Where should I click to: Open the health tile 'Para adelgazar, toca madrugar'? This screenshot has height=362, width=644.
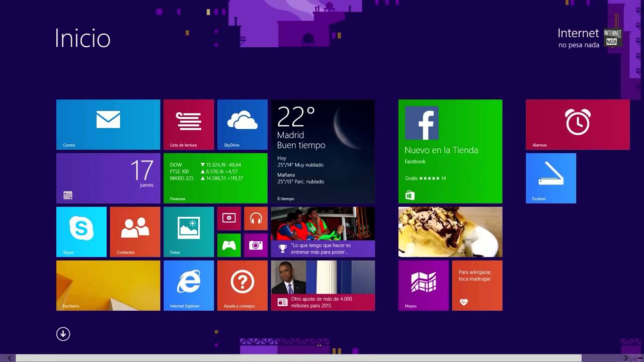pyautogui.click(x=477, y=286)
